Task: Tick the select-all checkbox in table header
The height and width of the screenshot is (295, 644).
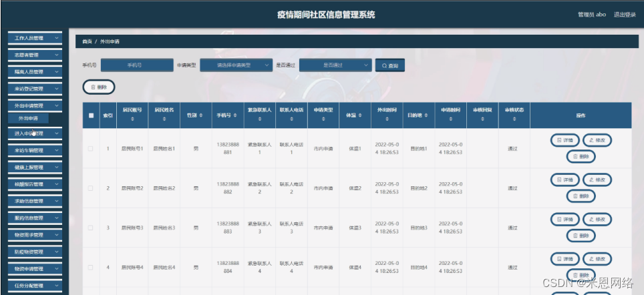Action: click(91, 115)
